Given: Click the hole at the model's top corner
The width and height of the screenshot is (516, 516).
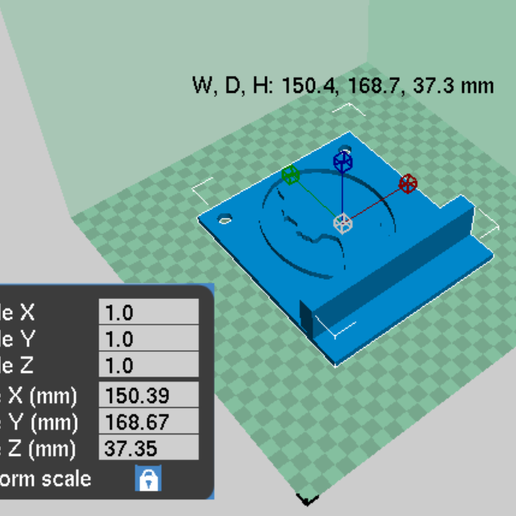Looking at the screenshot, I should point(344,149).
